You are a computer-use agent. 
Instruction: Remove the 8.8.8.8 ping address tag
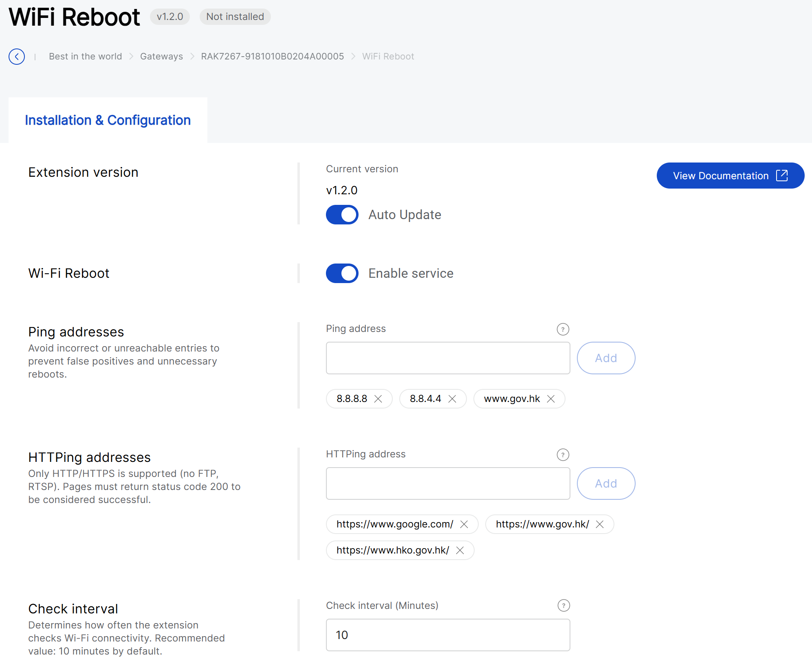click(x=378, y=399)
